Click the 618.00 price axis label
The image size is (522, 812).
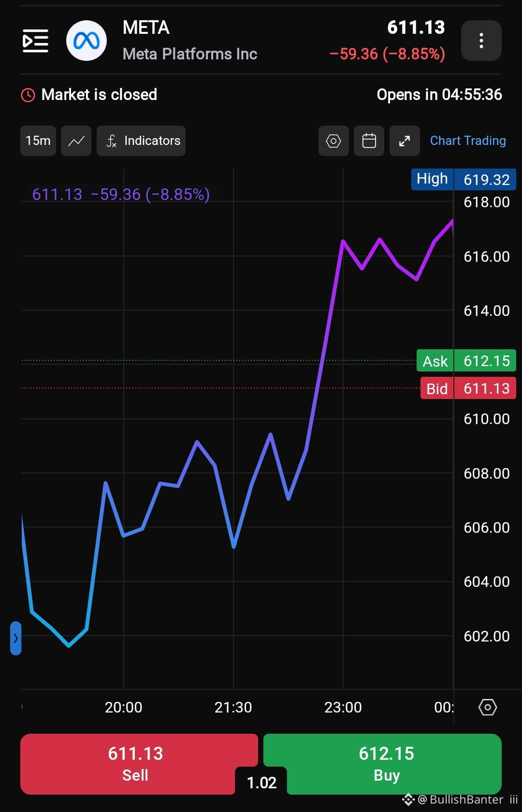[487, 202]
